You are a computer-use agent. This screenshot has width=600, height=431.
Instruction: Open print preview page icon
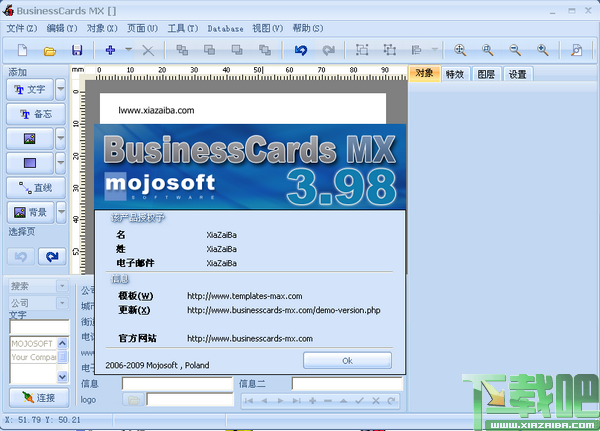(576, 50)
